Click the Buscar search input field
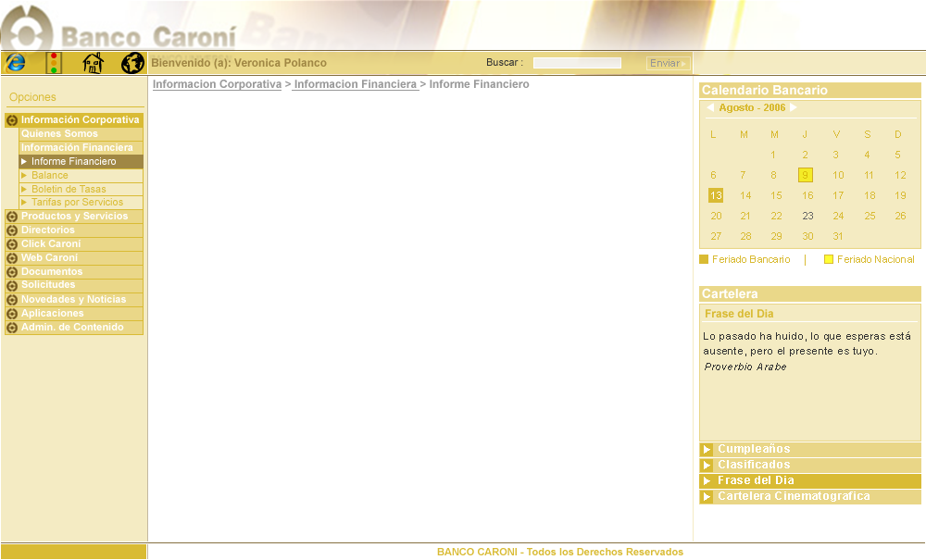The height and width of the screenshot is (560, 926). pyautogui.click(x=577, y=63)
